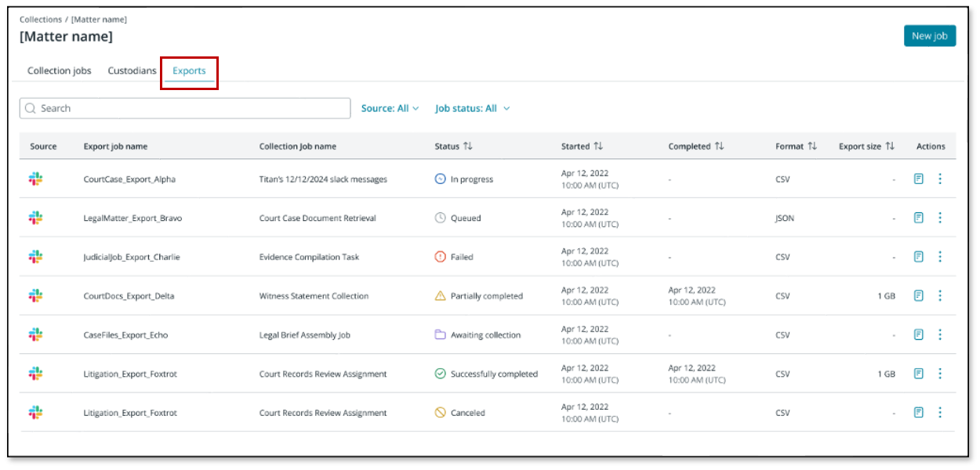
Task: Switch to the Collection jobs tab
Action: (60, 70)
